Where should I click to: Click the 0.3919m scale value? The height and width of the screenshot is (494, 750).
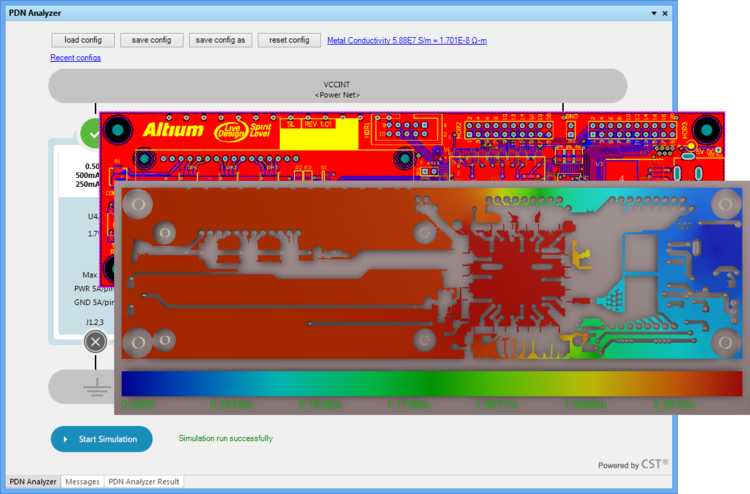point(232,405)
